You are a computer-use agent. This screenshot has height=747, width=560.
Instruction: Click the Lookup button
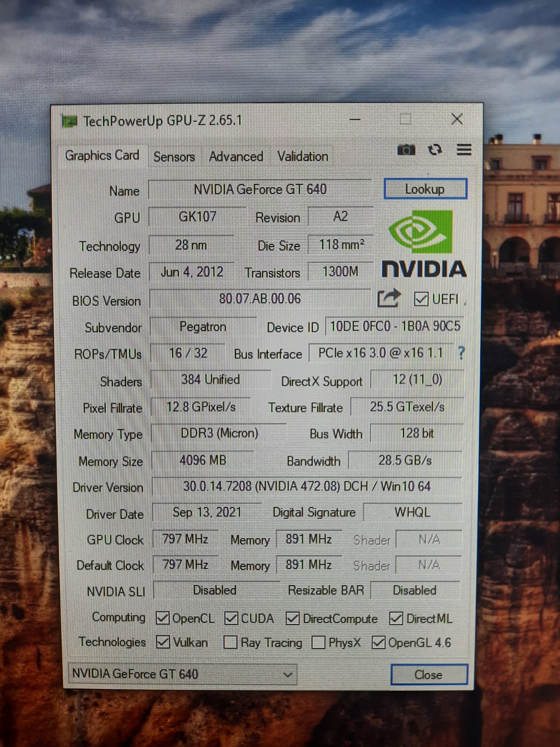pyautogui.click(x=425, y=189)
